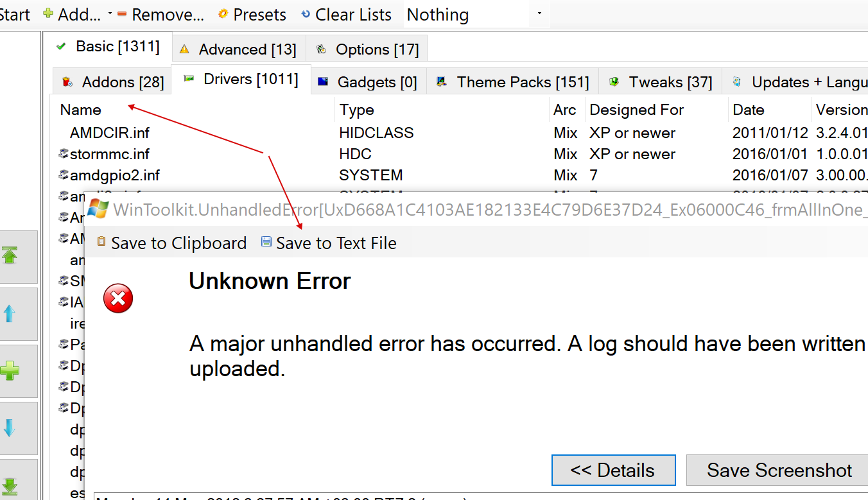Sort by the Arc column header
Viewport: 868px width, 500px height.
(568, 110)
